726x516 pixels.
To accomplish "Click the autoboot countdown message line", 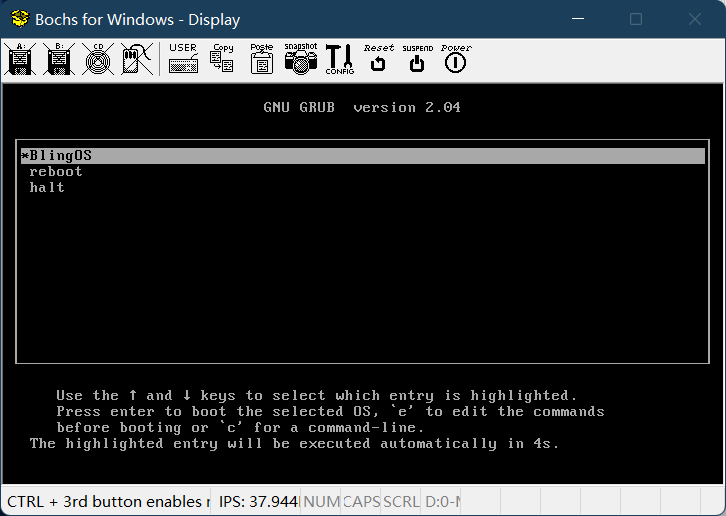I will point(294,444).
